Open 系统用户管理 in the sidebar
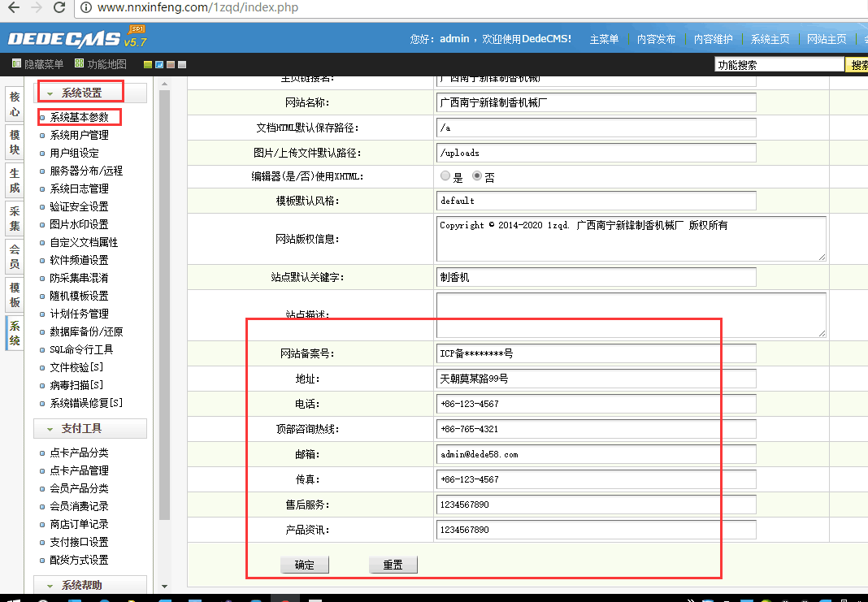 coord(79,135)
